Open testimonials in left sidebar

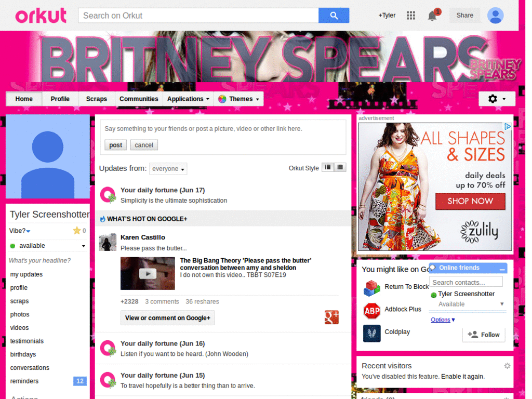[x=27, y=341]
